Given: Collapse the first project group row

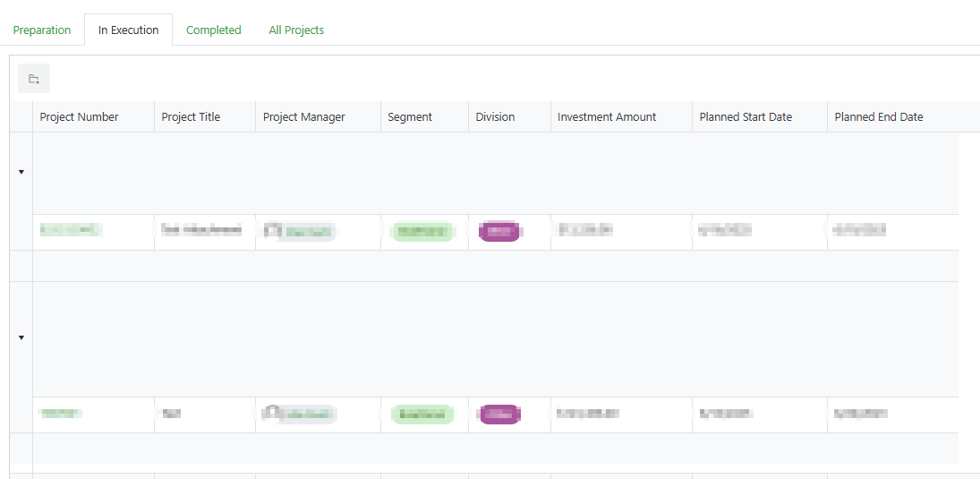Looking at the screenshot, I should (21, 172).
